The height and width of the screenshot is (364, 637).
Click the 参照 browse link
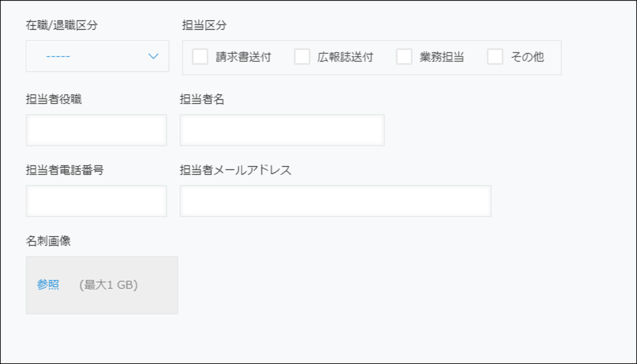click(48, 285)
